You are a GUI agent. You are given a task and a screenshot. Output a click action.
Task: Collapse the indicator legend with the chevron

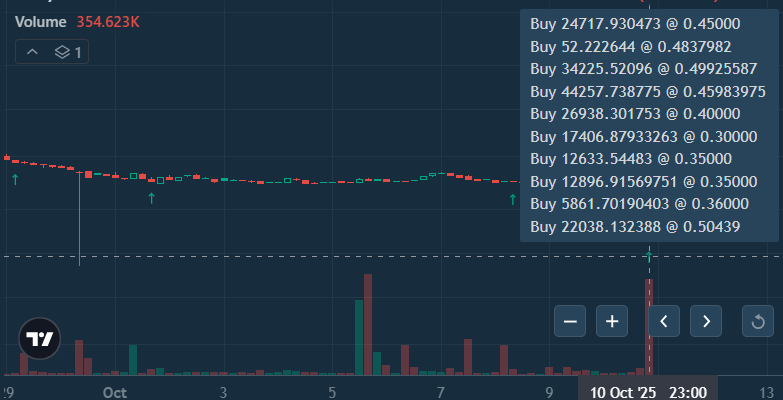[33, 51]
